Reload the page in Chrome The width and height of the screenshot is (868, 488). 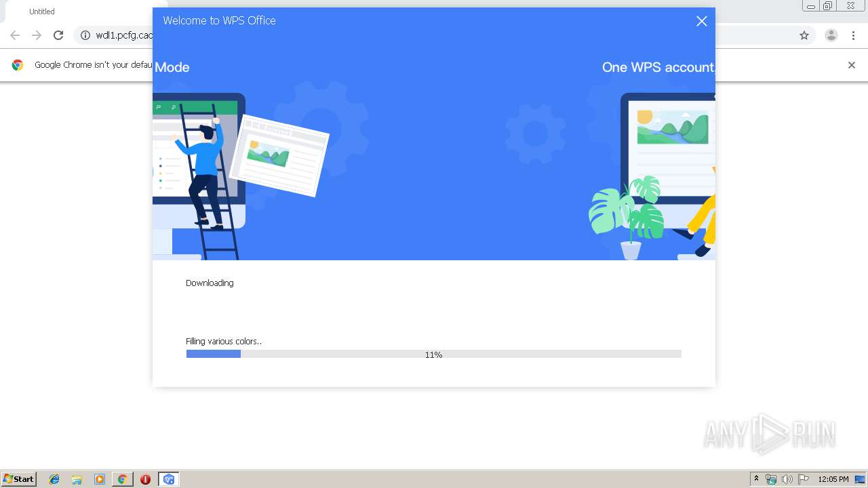(58, 35)
